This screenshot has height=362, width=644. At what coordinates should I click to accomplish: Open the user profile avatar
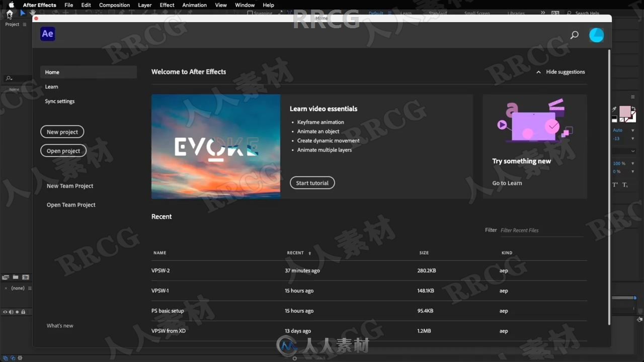pyautogui.click(x=597, y=35)
